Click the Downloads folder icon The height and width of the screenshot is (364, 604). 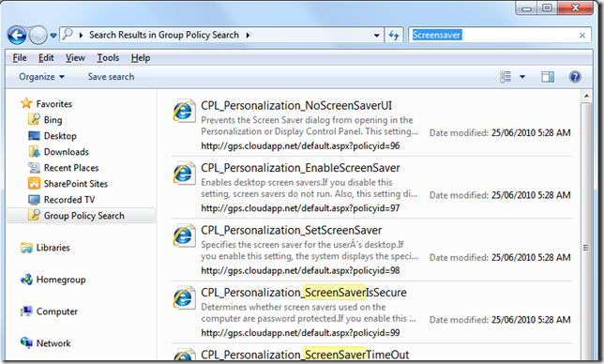34,151
